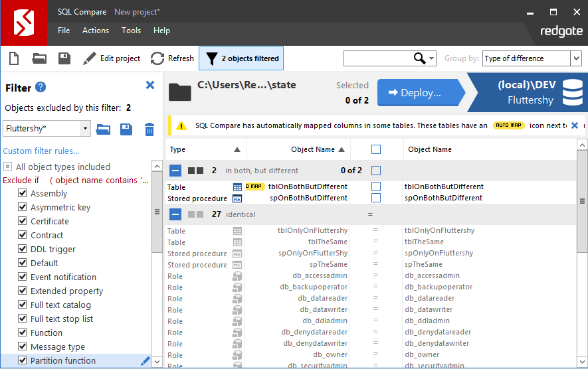Sort by the left Object Name column header
The width and height of the screenshot is (588, 369).
coord(298,149)
